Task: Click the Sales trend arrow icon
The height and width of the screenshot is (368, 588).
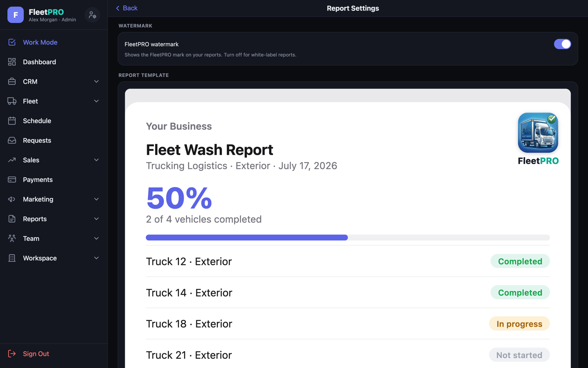Action: (x=12, y=160)
